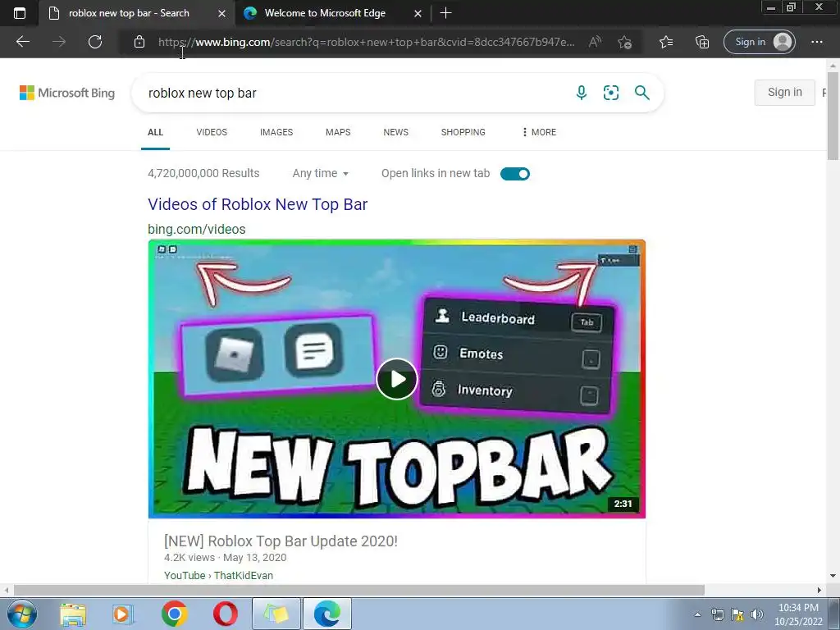The image size is (840, 630).
Task: Select the VIDEOS results tab
Action: 212,132
